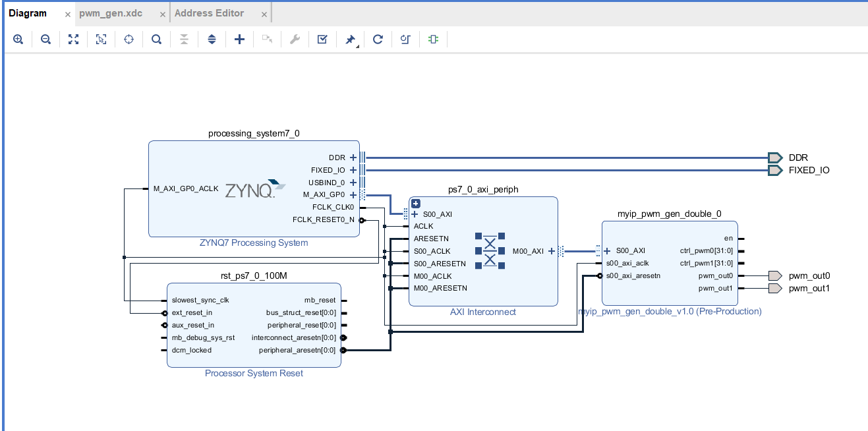Image resolution: width=868 pixels, height=431 pixels.
Task: Click the Collapse All icon
Action: [184, 40]
